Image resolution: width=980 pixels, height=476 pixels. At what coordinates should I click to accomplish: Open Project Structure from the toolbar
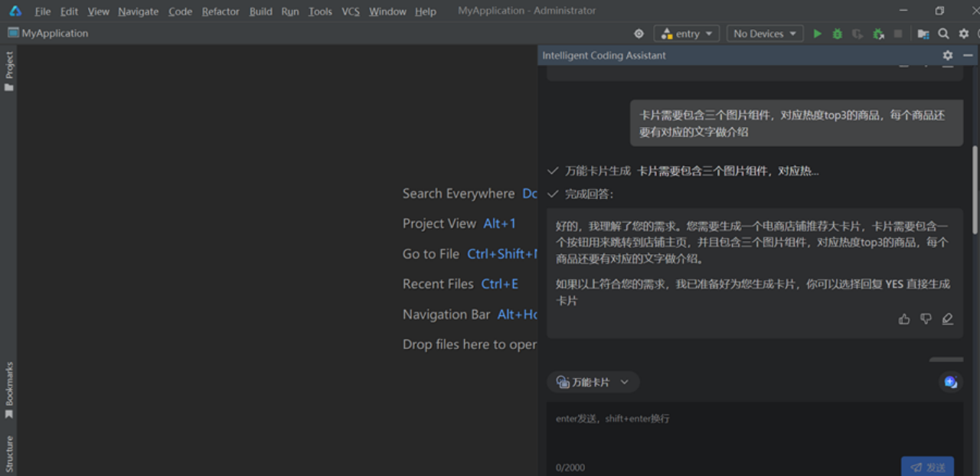tap(923, 34)
